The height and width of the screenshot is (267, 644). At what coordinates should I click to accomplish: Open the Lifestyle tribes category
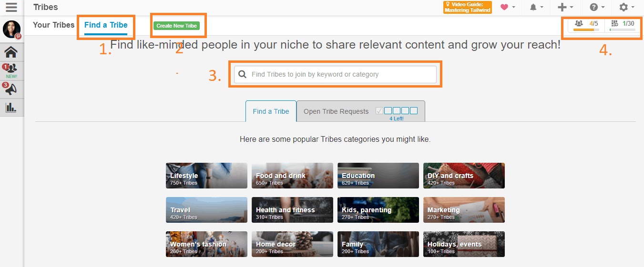(x=206, y=176)
